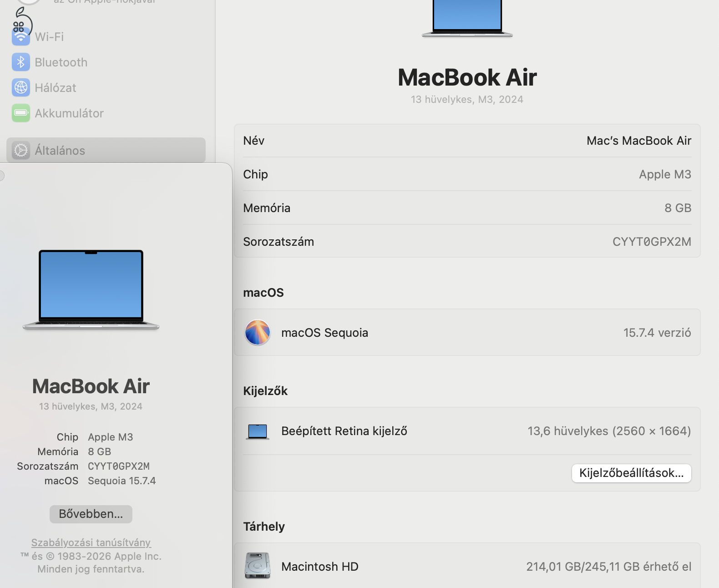
Task: Click Sequoia 15.7.4 in About window
Action: coord(122,481)
